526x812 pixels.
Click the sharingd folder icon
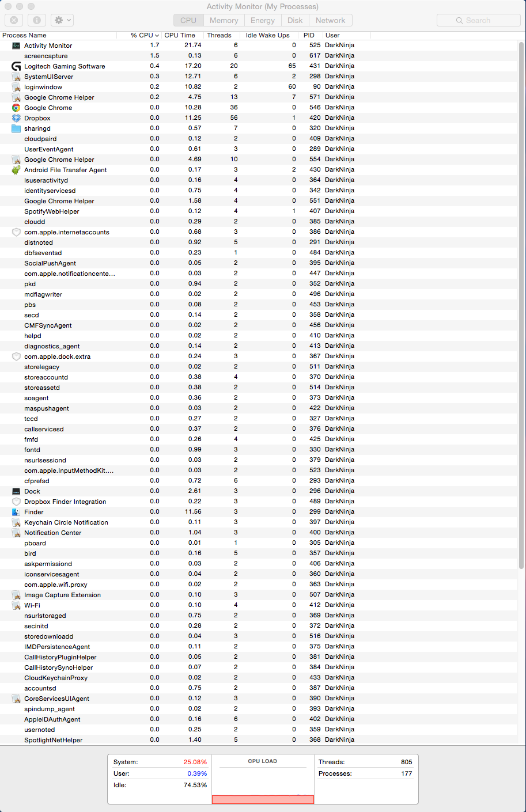[x=16, y=128]
